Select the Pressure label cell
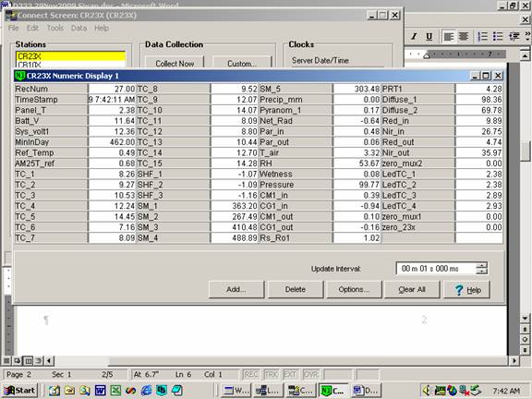Screen dimensions: 532x399 pos(296,185)
